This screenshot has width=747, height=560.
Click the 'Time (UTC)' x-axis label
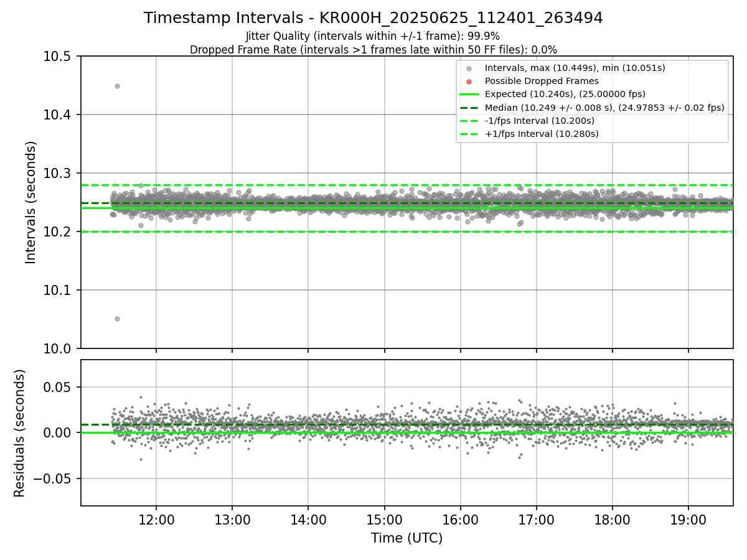pos(407,538)
